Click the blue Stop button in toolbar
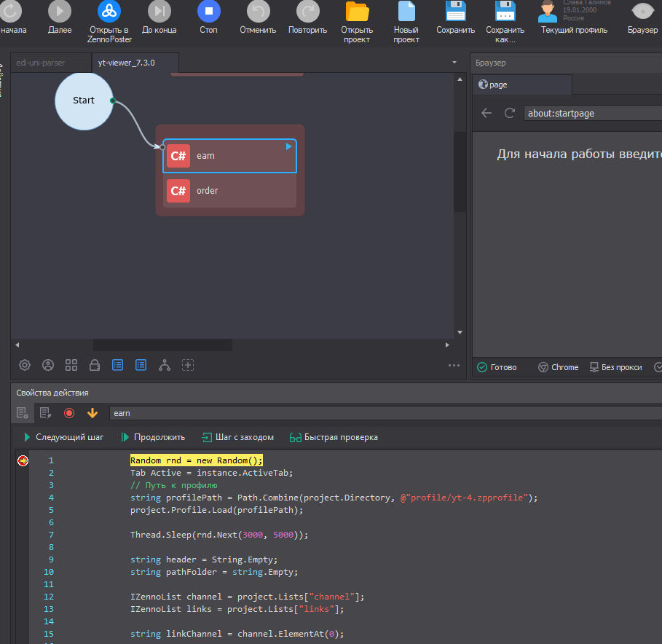The image size is (662, 644). (208, 12)
